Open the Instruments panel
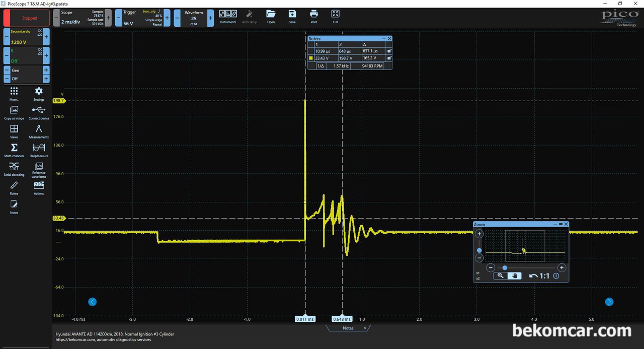Viewport: 644px width, 349px height. (x=228, y=17)
